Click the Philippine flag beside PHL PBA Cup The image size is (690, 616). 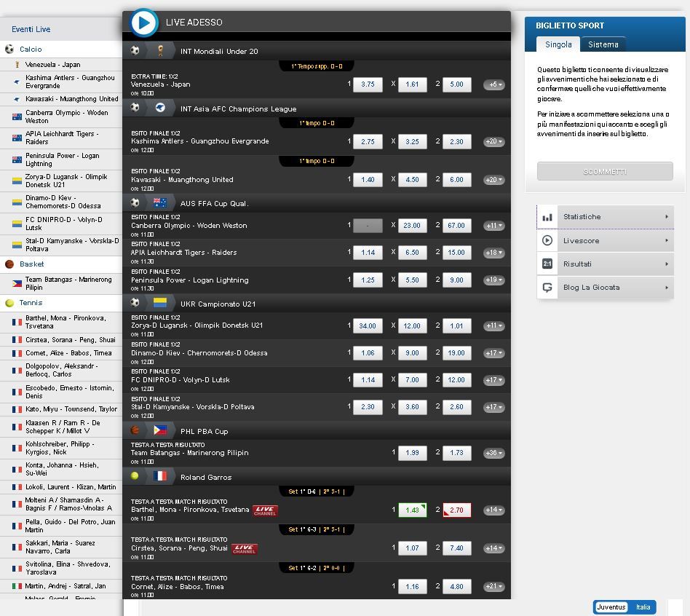click(160, 430)
